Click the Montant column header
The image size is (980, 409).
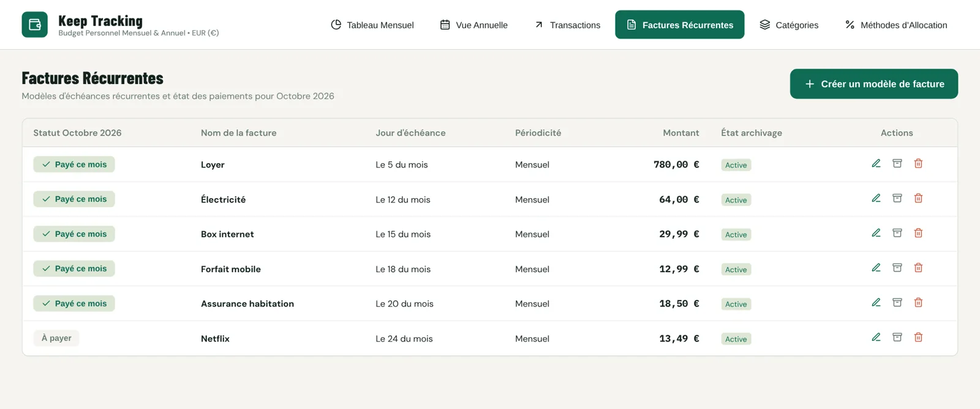click(681, 133)
